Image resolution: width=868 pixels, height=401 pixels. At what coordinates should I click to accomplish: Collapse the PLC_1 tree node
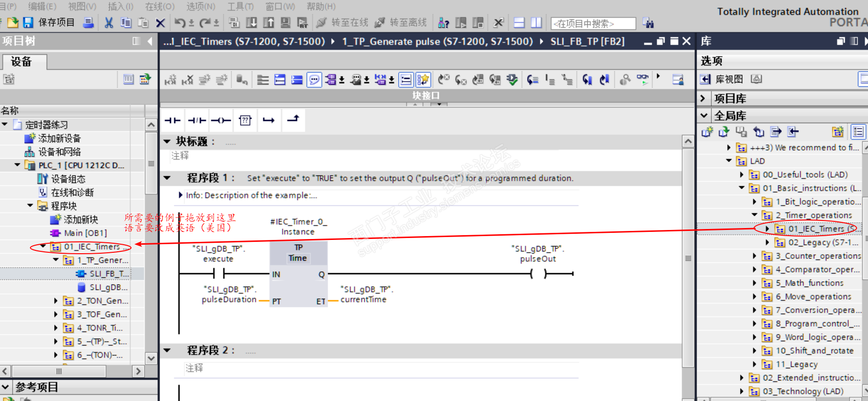pyautogui.click(x=18, y=165)
